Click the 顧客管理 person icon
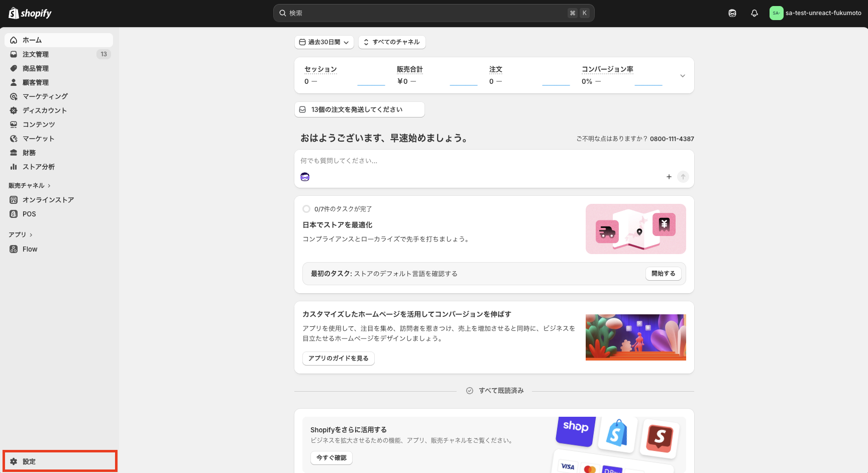The height and width of the screenshot is (473, 868). tap(14, 82)
